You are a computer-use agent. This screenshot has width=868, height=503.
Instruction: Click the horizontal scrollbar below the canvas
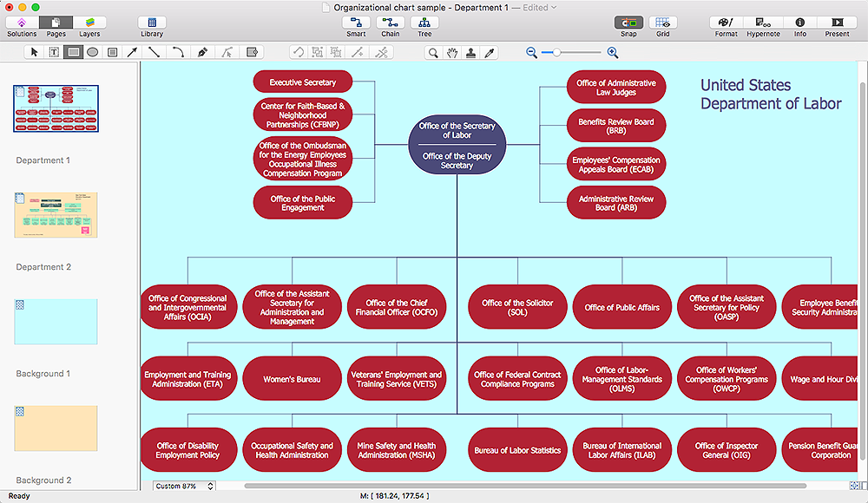pos(525,486)
